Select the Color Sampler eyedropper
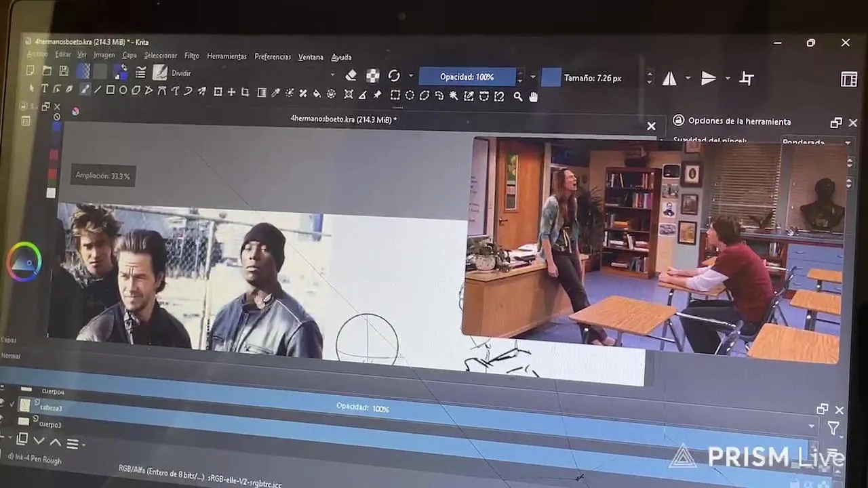The image size is (868, 488). [276, 93]
